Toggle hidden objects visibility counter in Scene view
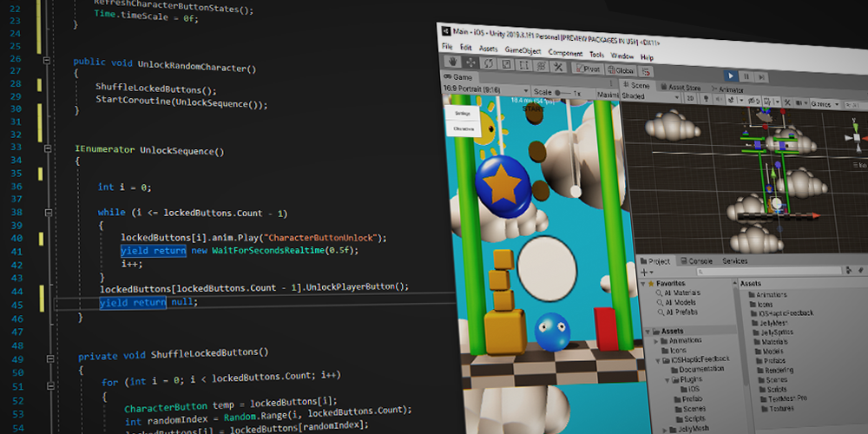 (x=753, y=101)
